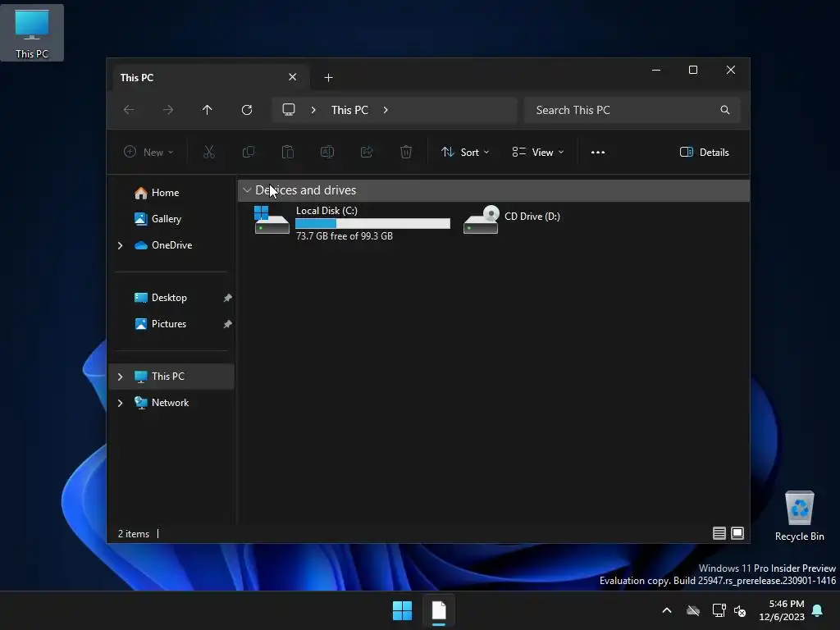This screenshot has width=840, height=630.
Task: Click the Search This PC field
Action: [632, 110]
